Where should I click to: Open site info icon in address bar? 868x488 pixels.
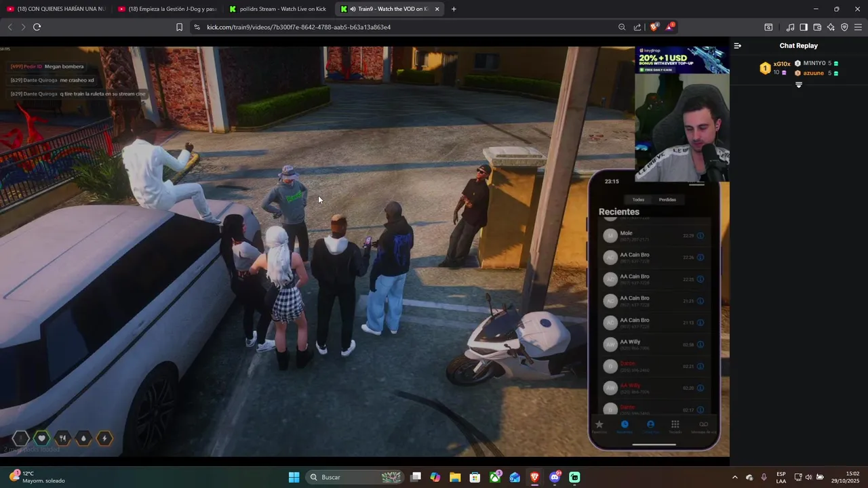[x=197, y=27]
